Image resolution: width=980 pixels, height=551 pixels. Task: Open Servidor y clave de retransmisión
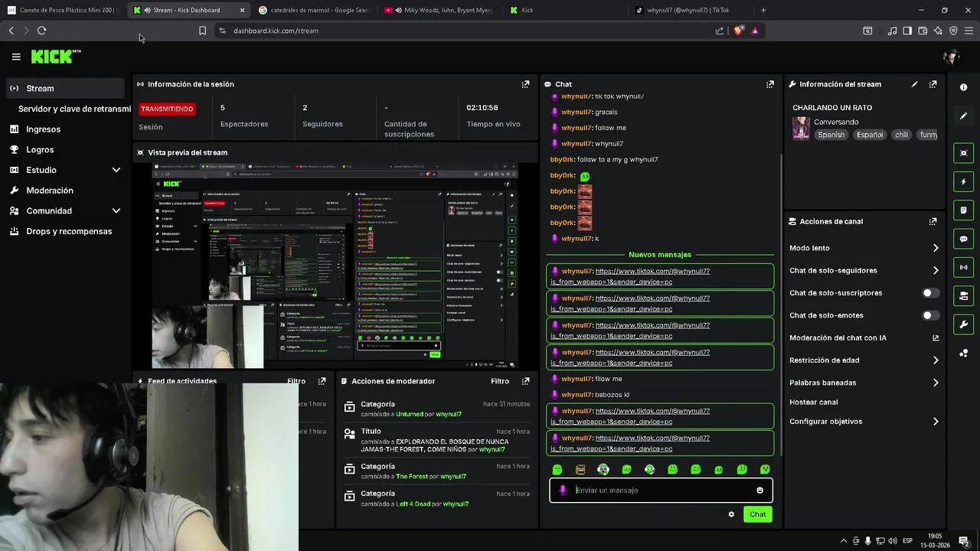pos(75,109)
